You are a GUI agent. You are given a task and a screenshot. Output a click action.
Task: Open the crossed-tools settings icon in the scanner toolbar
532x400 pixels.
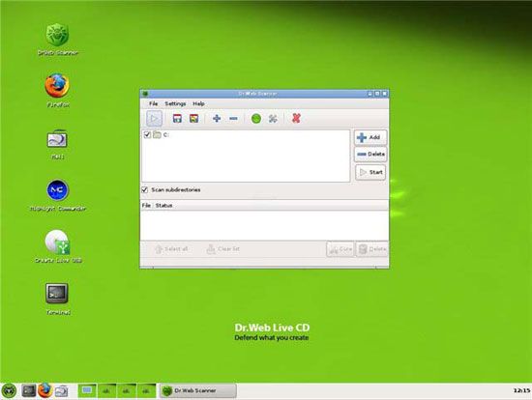[273, 118]
